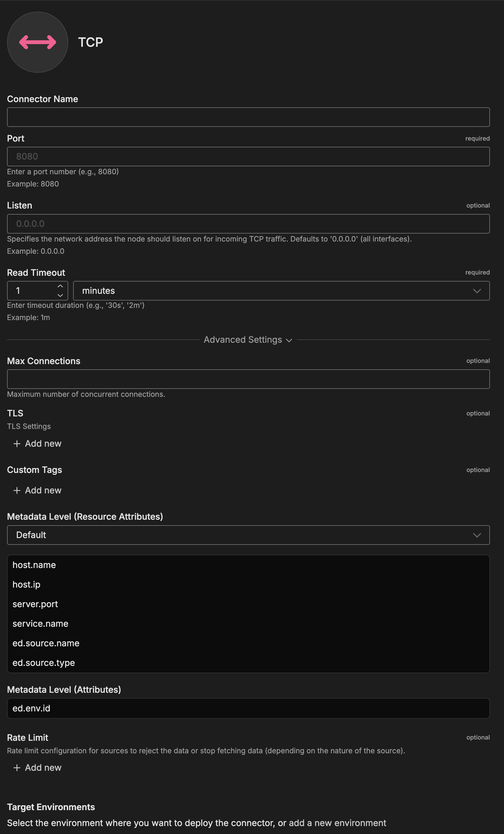Open Metadata Level Resource Attributes dropdown
The height and width of the screenshot is (834, 504).
point(248,535)
